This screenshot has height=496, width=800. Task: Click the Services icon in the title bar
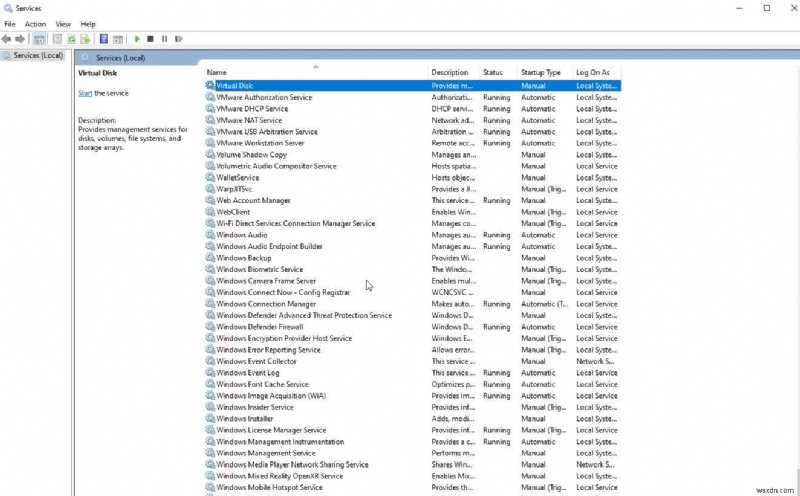point(8,8)
